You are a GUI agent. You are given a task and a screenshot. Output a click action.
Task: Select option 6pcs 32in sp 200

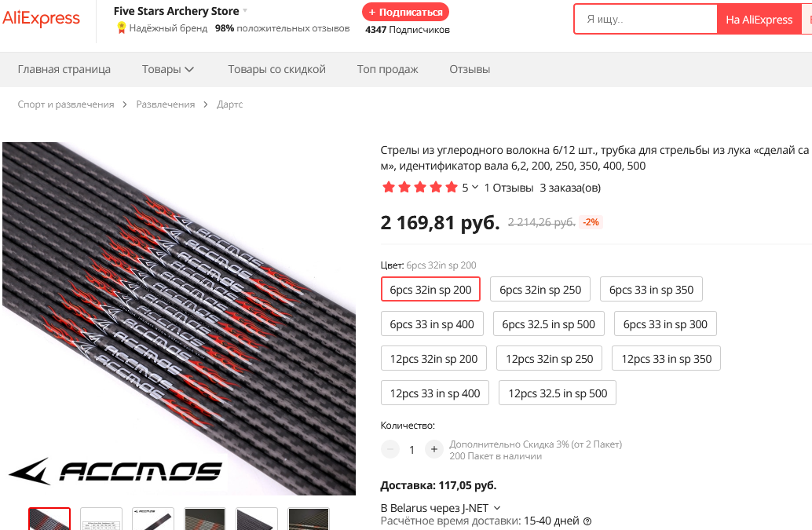click(x=430, y=289)
